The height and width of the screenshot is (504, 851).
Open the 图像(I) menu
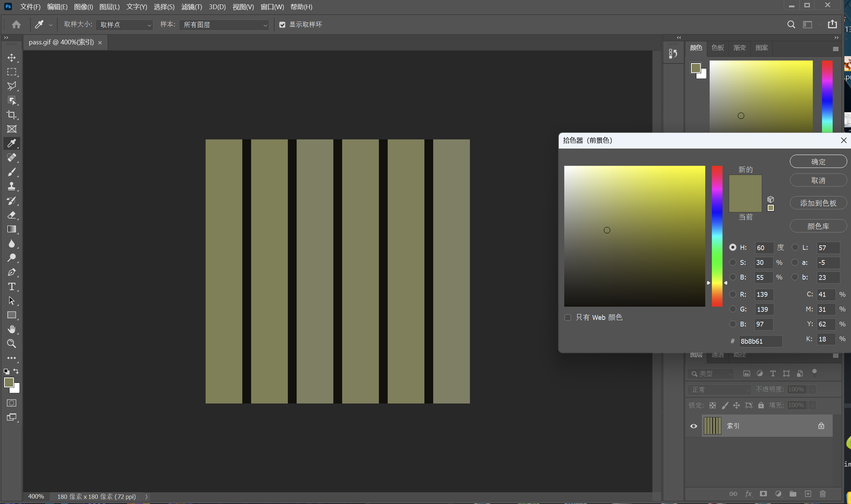pos(83,7)
